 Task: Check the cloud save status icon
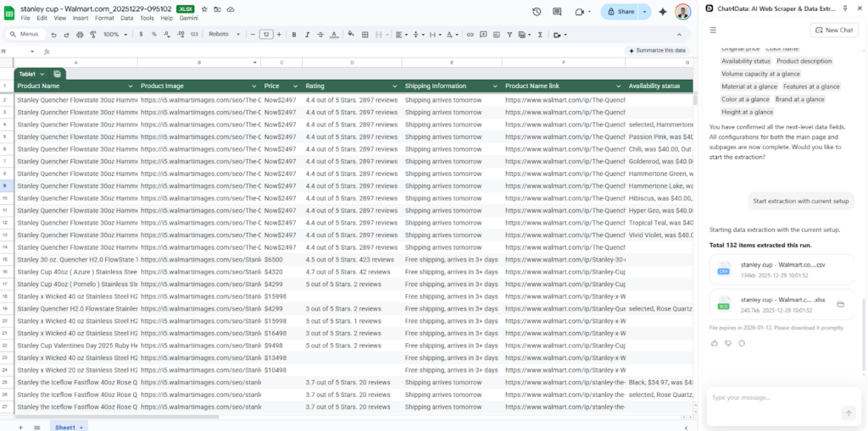coord(231,9)
